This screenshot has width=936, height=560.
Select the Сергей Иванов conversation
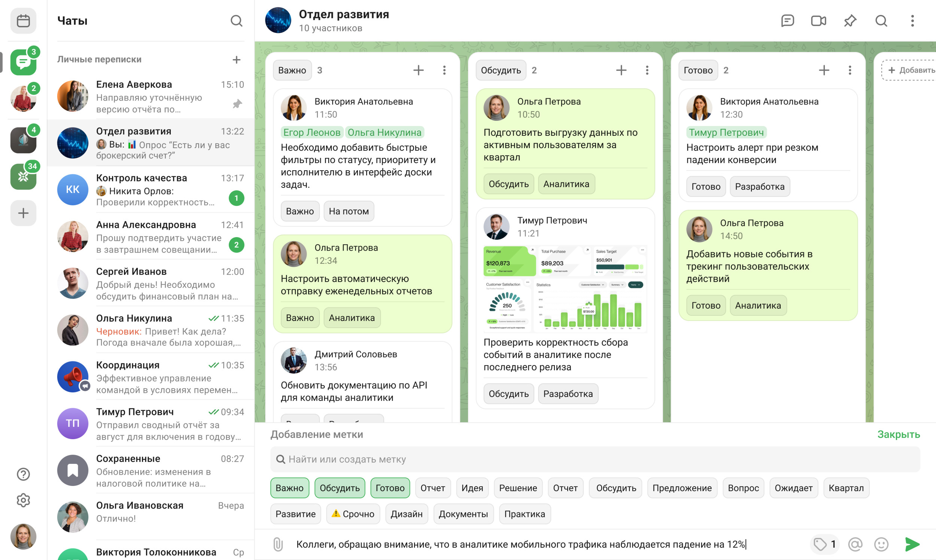pyautogui.click(x=151, y=284)
